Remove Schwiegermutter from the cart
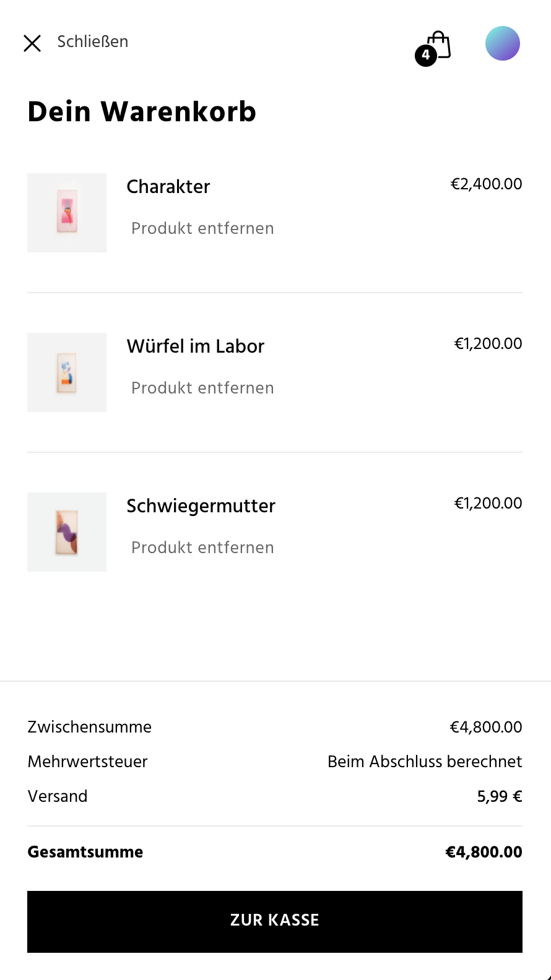This screenshot has height=980, width=551. click(202, 548)
